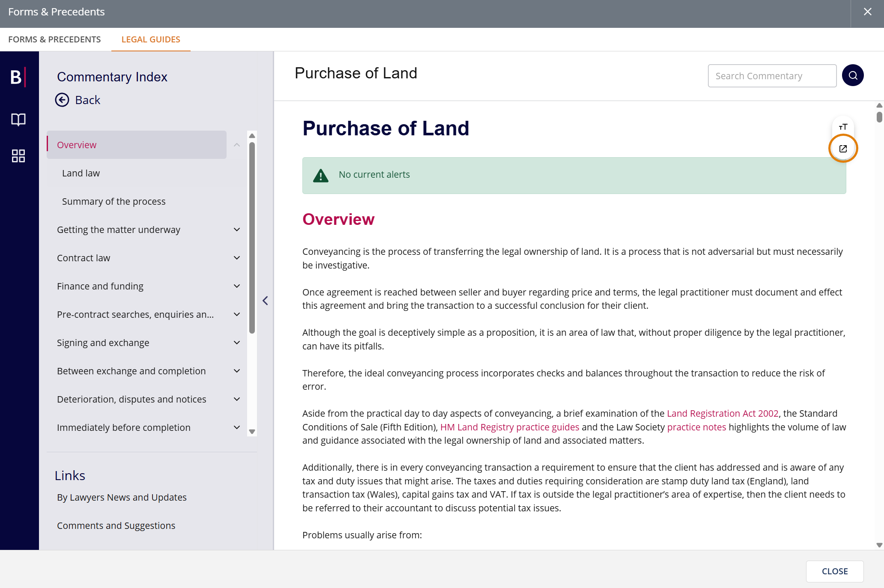Expand Getting the matter underway
The width and height of the screenshot is (884, 588).
point(237,230)
